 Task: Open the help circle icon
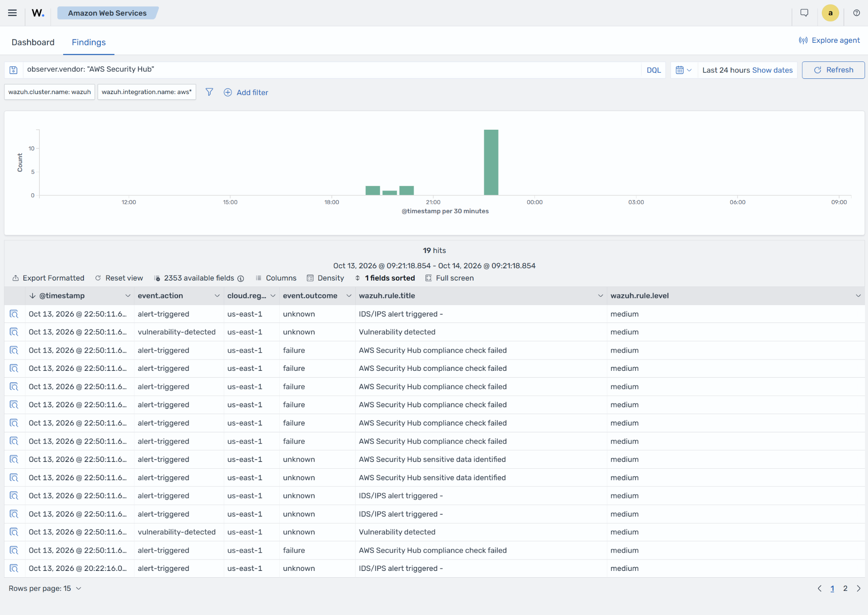(x=857, y=13)
